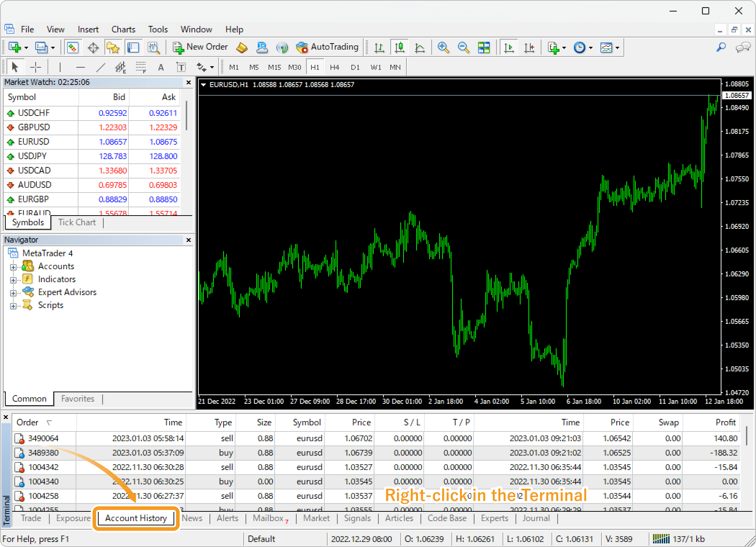Toggle the Terminal window icon

(x=133, y=48)
